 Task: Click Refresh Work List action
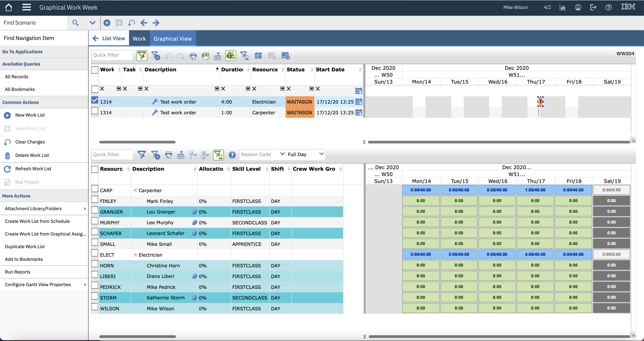click(33, 169)
